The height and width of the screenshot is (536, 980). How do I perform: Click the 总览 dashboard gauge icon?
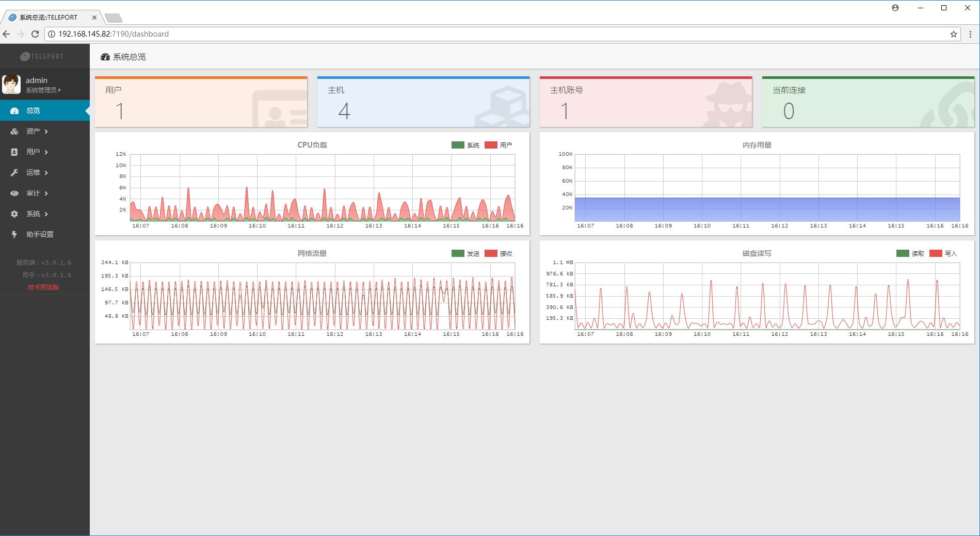14,110
